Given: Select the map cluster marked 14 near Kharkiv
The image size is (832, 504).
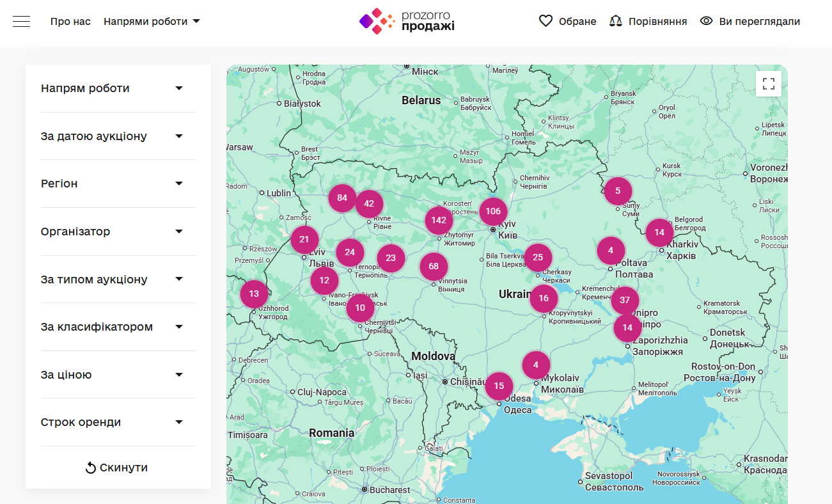Looking at the screenshot, I should pos(659,232).
